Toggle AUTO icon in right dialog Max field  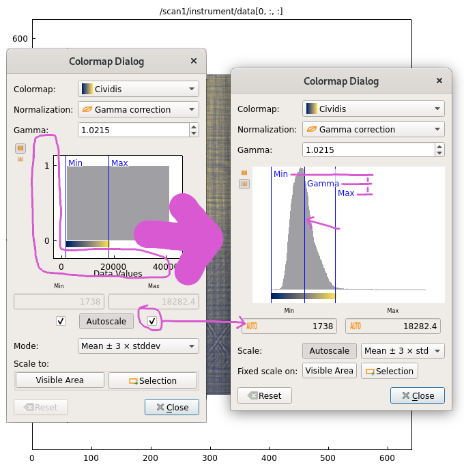(x=356, y=326)
